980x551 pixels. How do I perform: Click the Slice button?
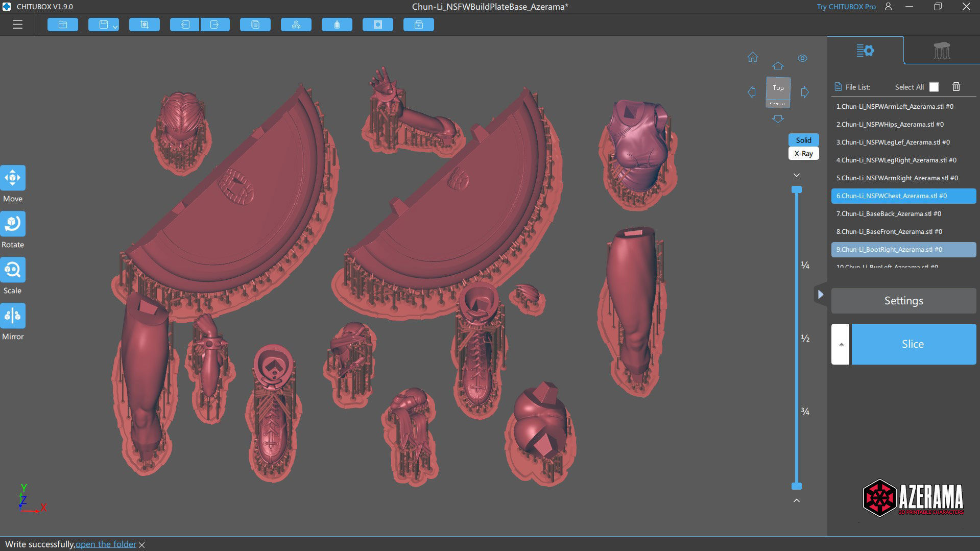pyautogui.click(x=914, y=344)
